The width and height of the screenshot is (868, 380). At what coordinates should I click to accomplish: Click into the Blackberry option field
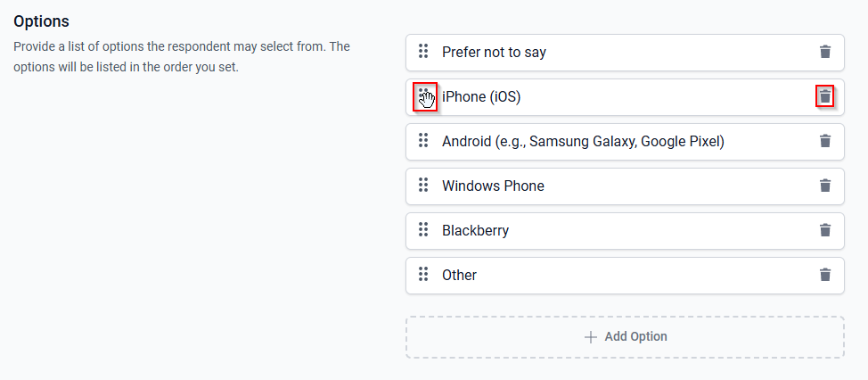pyautogui.click(x=625, y=230)
